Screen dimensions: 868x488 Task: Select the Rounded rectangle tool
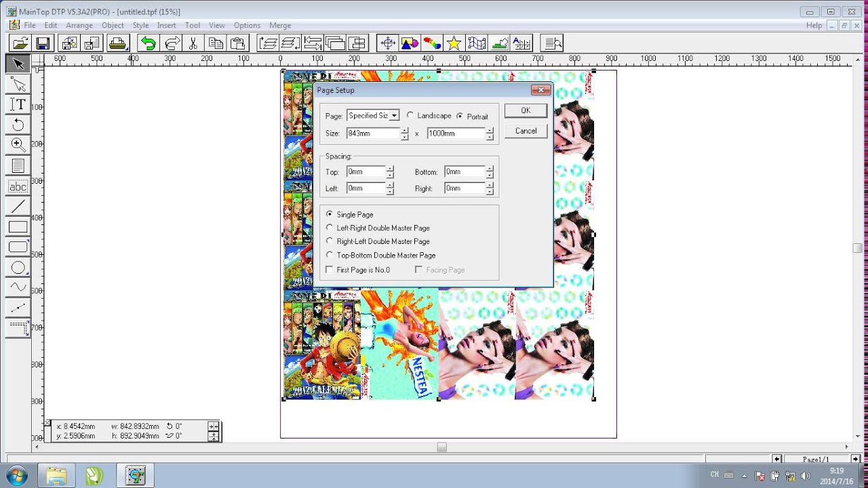[18, 247]
